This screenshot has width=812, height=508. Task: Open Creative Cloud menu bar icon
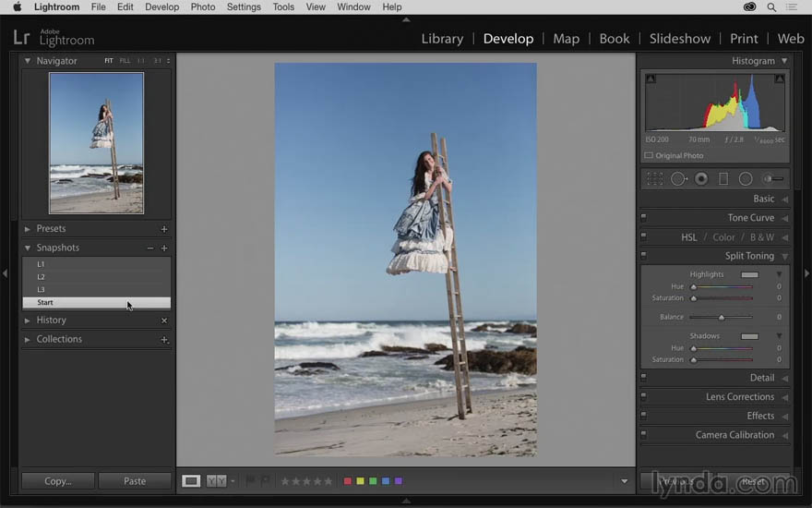[x=749, y=7]
